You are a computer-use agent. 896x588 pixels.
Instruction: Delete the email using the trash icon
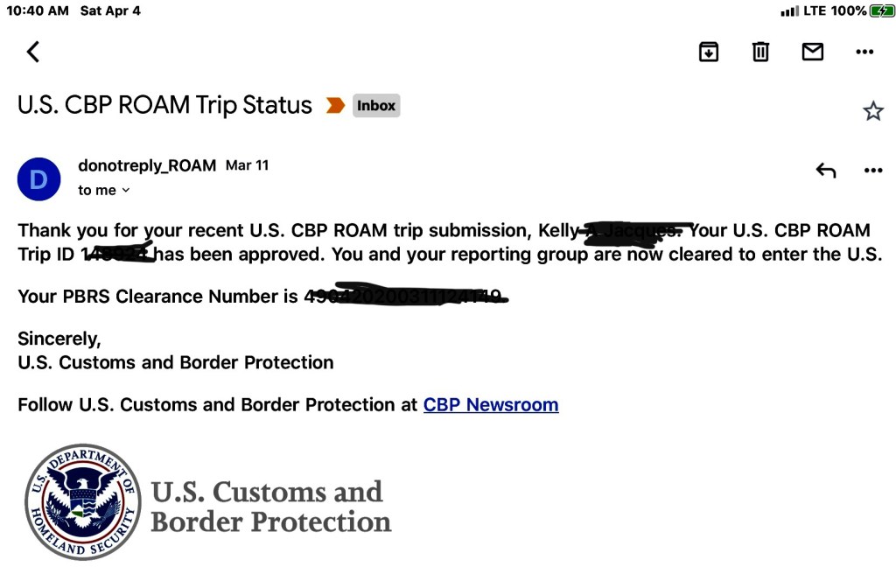(760, 52)
